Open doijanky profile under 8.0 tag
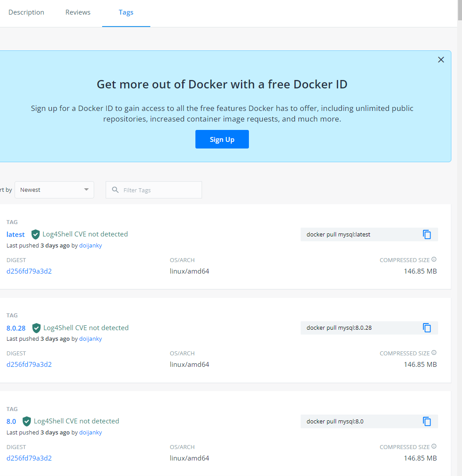Screen dimensions: 462x476 click(x=91, y=433)
